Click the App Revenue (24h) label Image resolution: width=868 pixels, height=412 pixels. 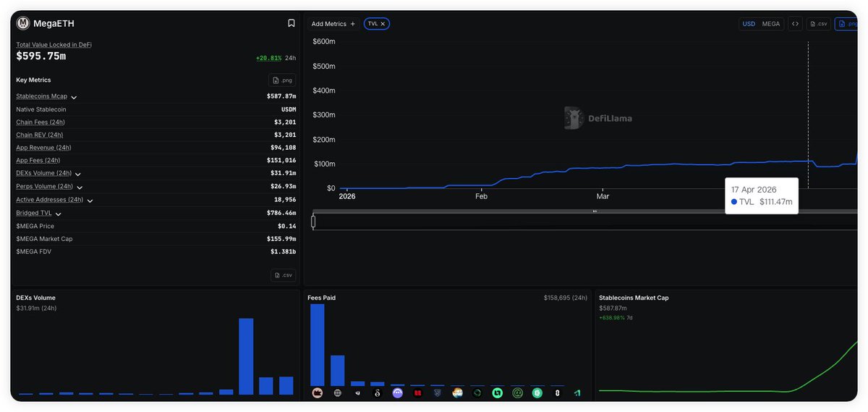tap(43, 148)
